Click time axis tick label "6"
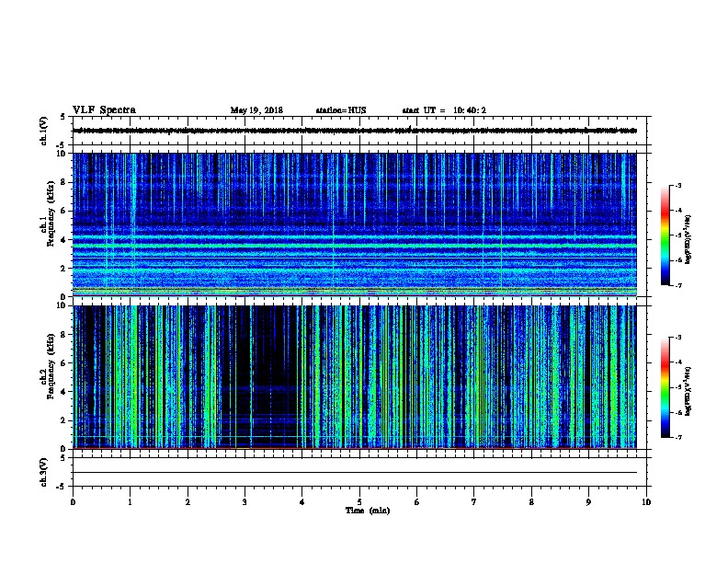 click(x=417, y=502)
